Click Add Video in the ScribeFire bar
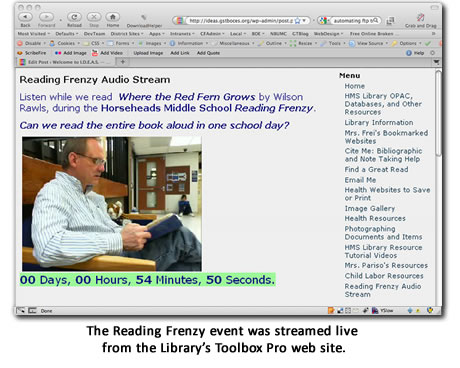Screen dimensions: 460x368 click(x=107, y=53)
